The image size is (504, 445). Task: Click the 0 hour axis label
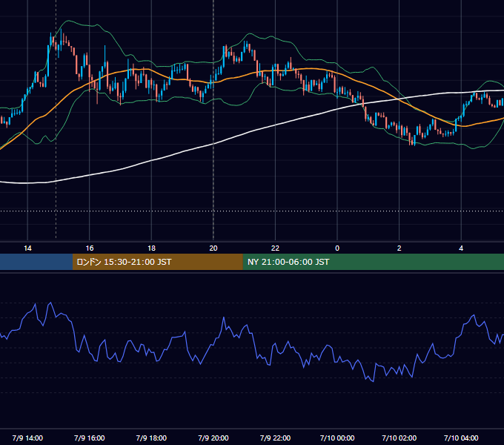(x=337, y=248)
